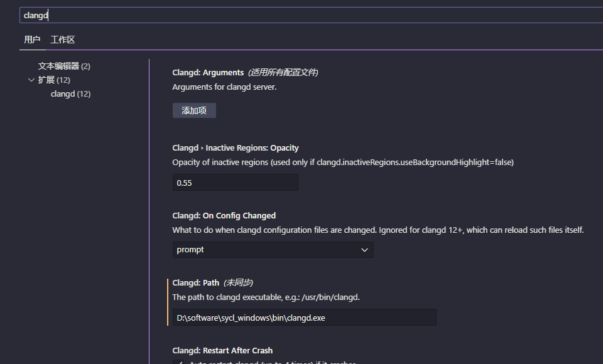Click the 未同步 label beside Clangd Path
This screenshot has width=603, height=364.
(238, 283)
